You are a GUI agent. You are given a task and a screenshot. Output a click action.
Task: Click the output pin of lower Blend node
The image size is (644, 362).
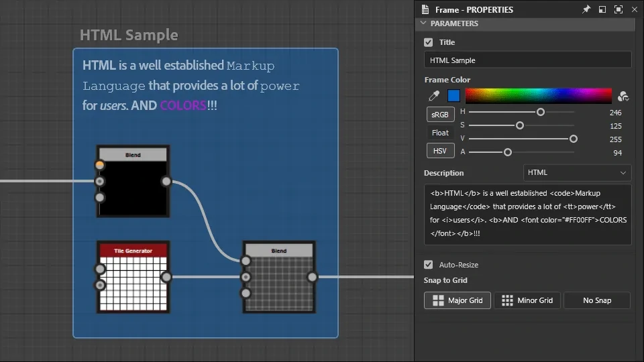(312, 277)
